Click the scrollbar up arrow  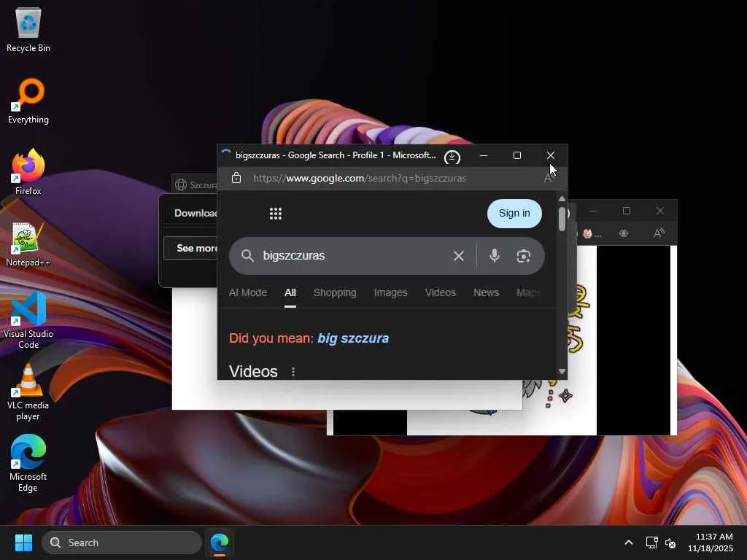(562, 198)
